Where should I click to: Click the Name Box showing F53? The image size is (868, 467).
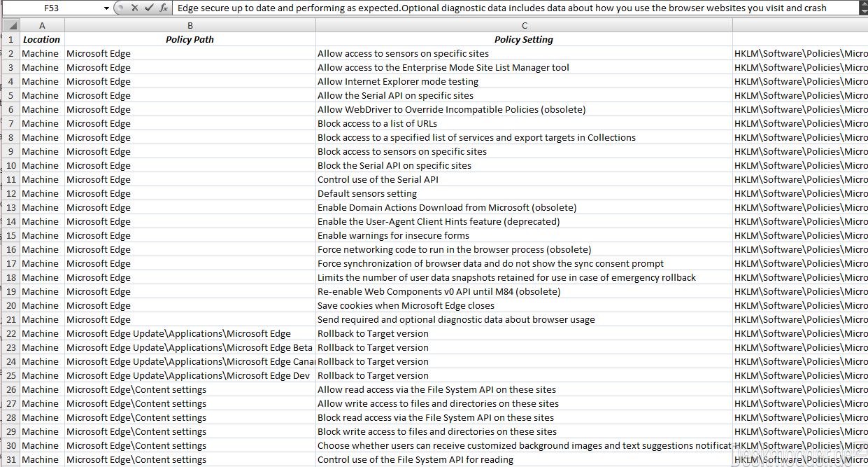tap(52, 8)
